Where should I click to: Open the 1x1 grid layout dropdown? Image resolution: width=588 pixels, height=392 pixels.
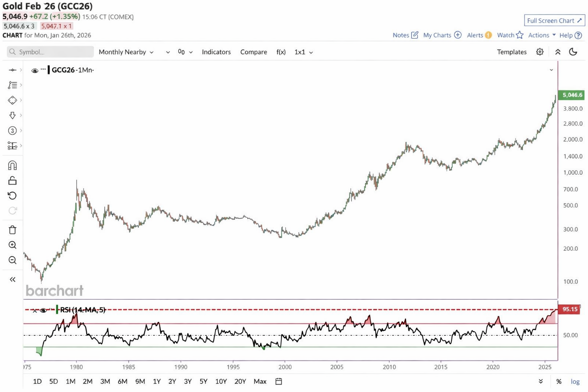click(x=304, y=52)
